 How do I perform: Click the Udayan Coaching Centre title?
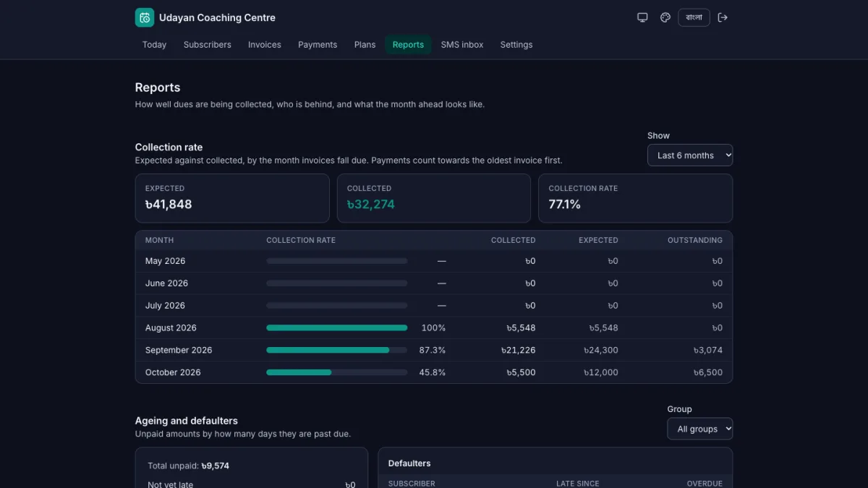pos(217,17)
